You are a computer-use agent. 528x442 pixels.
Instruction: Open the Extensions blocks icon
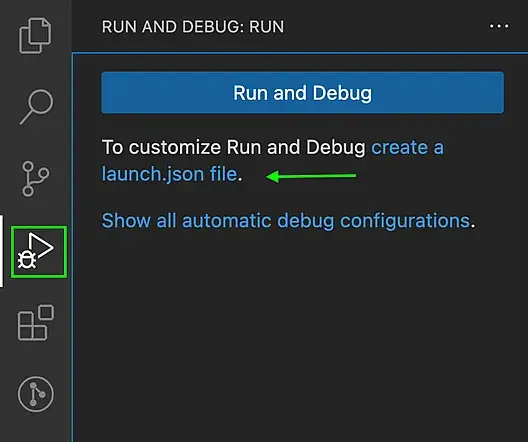36,323
